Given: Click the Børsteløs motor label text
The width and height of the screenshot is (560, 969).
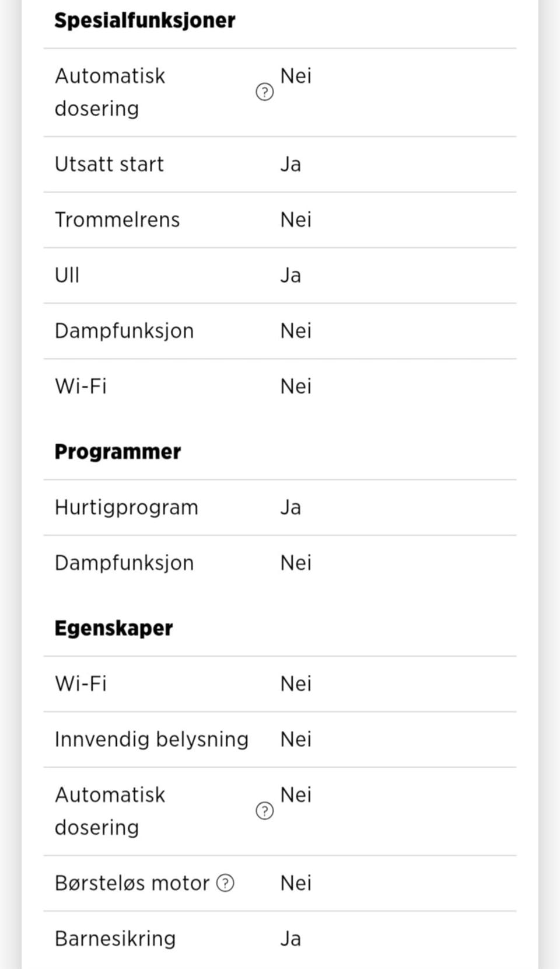Looking at the screenshot, I should (x=132, y=883).
